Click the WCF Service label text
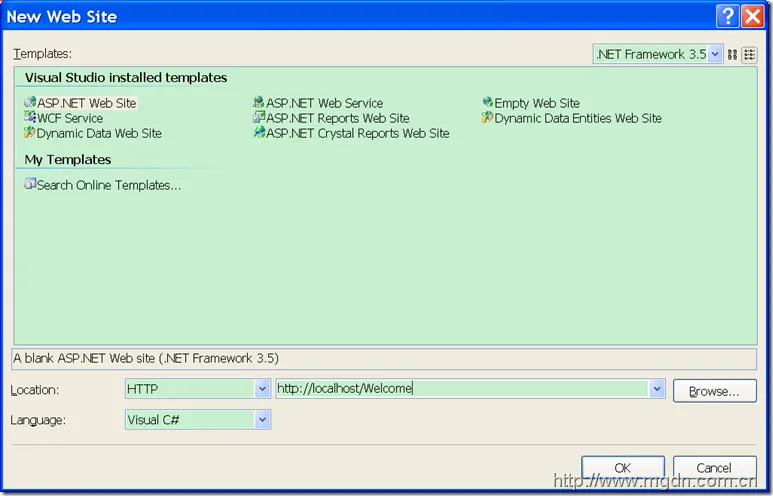 (70, 118)
